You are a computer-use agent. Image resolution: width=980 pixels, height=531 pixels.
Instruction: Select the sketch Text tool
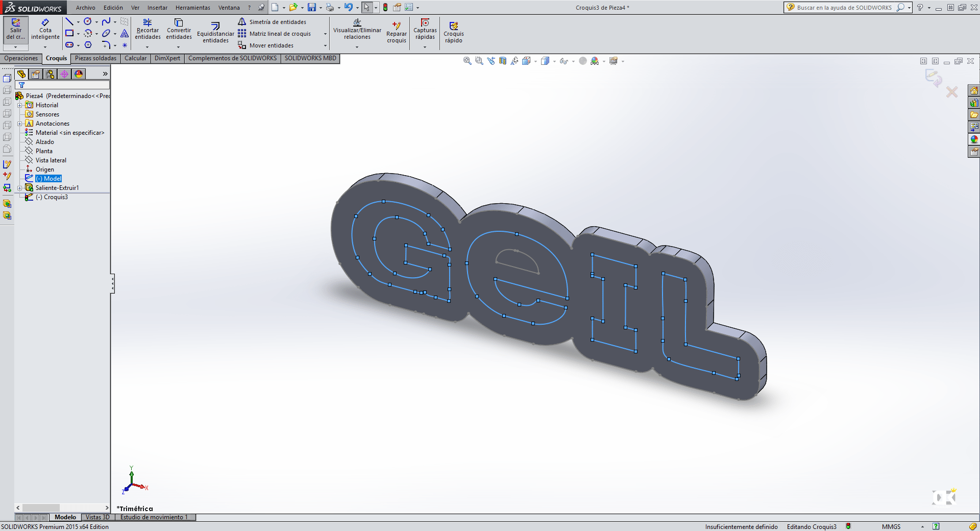(125, 33)
